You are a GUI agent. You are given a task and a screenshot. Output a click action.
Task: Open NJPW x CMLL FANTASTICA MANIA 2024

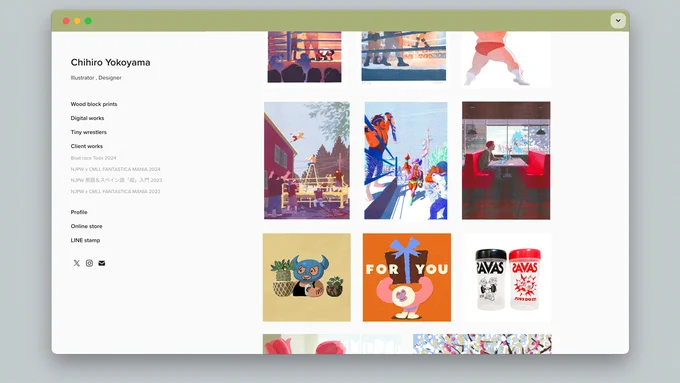coord(115,169)
